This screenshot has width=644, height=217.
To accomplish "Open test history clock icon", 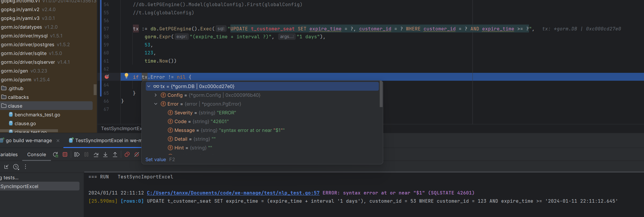I will (x=16, y=167).
